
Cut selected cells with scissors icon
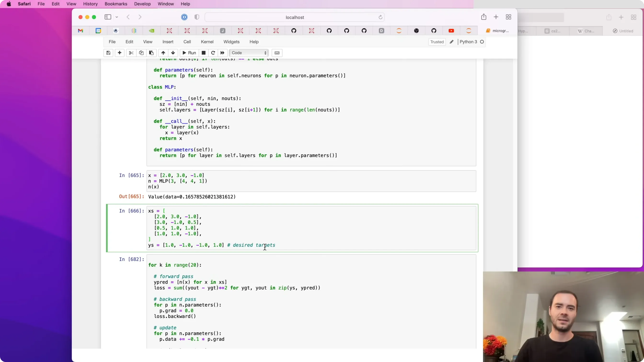[131, 53]
